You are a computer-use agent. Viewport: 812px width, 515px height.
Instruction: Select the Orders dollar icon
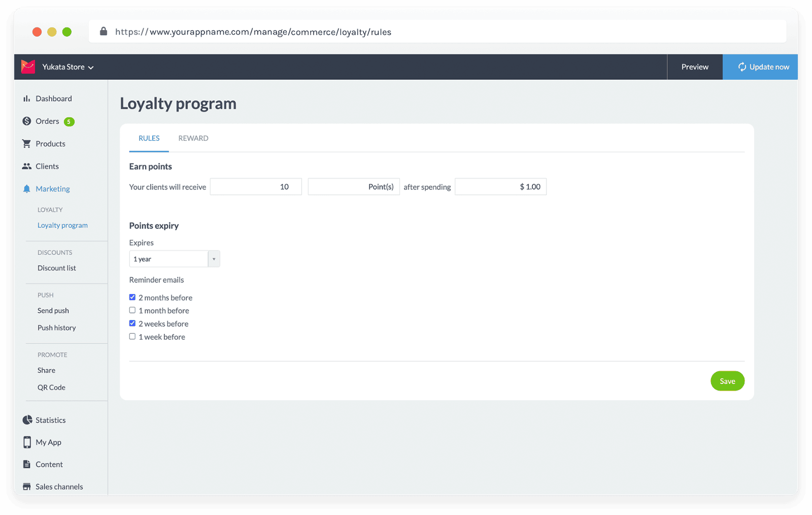pos(27,121)
